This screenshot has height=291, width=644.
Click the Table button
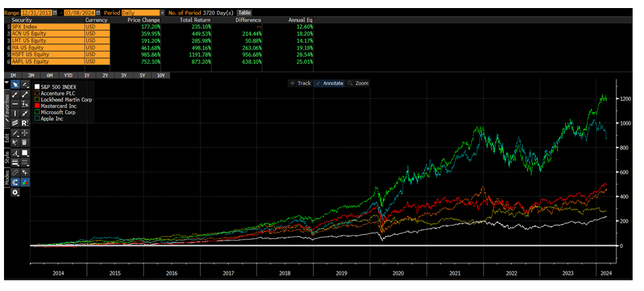click(x=245, y=13)
